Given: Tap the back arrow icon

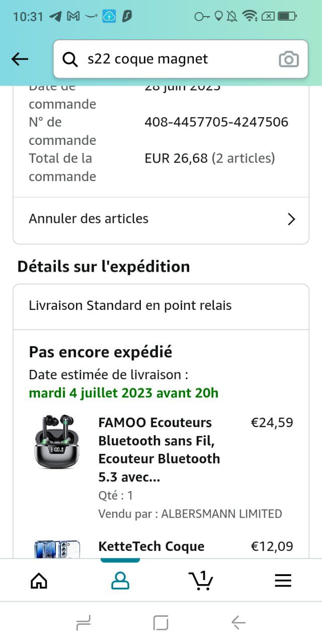Looking at the screenshot, I should click(20, 59).
